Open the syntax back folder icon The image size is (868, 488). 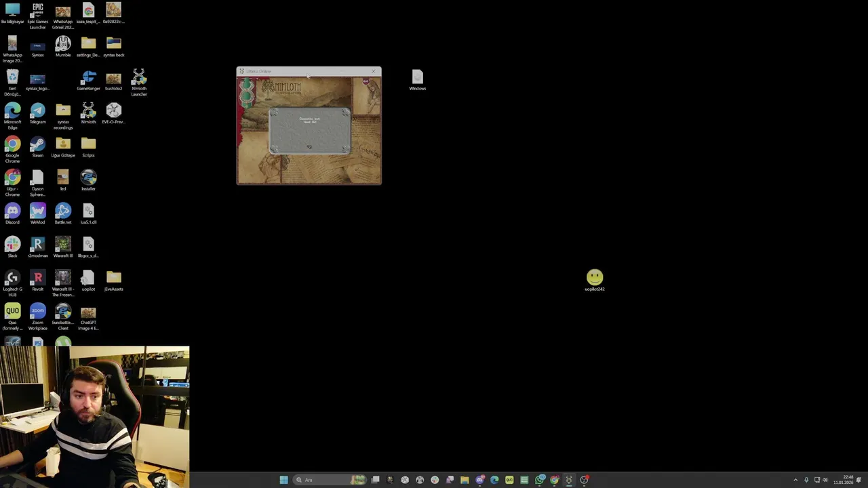click(x=113, y=47)
